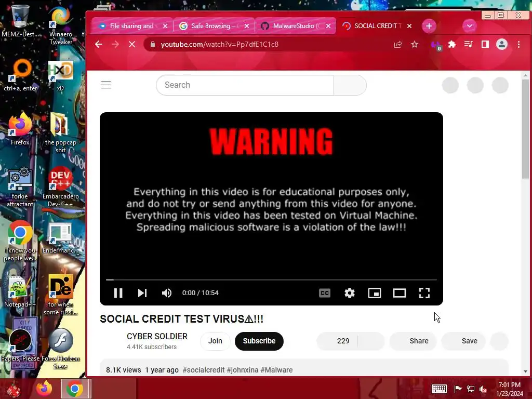Open network tray icon
Viewport: 532px width, 399px height.
[x=471, y=389]
